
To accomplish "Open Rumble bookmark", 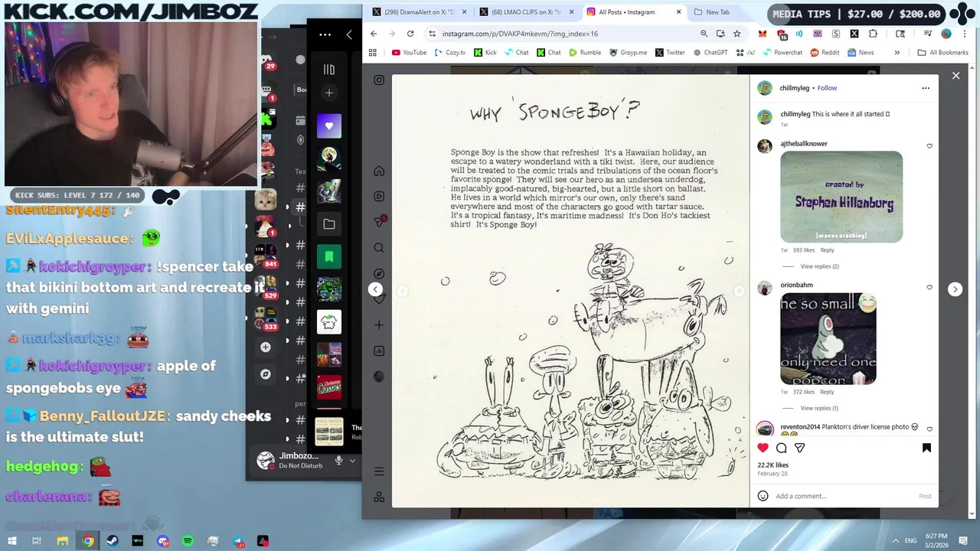I will click(x=585, y=53).
